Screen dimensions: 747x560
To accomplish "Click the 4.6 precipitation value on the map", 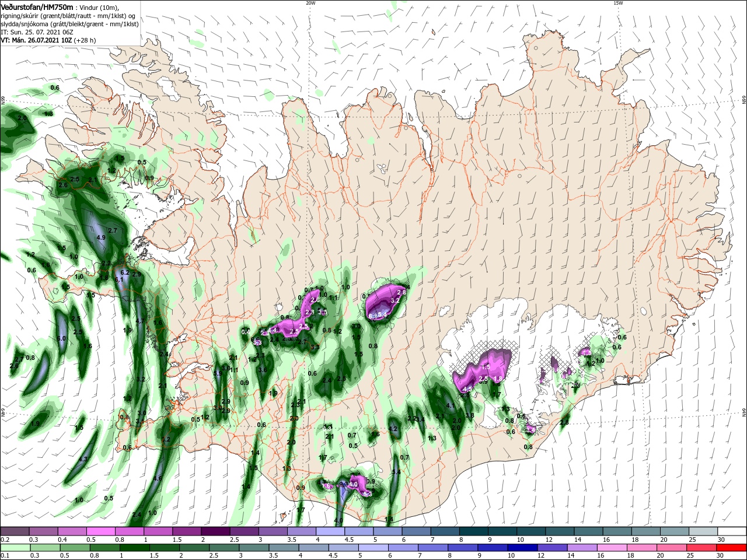I will coord(157,478).
